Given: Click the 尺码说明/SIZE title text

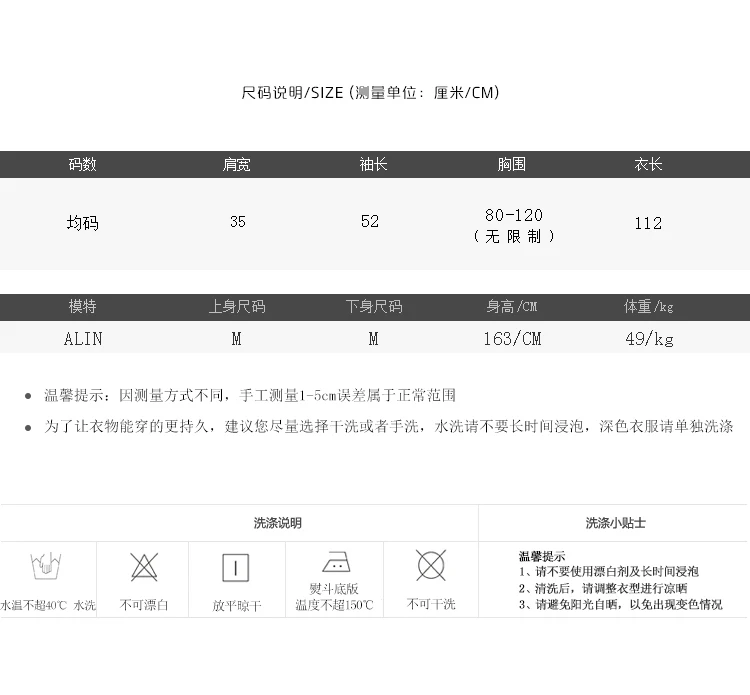Looking at the screenshot, I should click(x=292, y=92).
